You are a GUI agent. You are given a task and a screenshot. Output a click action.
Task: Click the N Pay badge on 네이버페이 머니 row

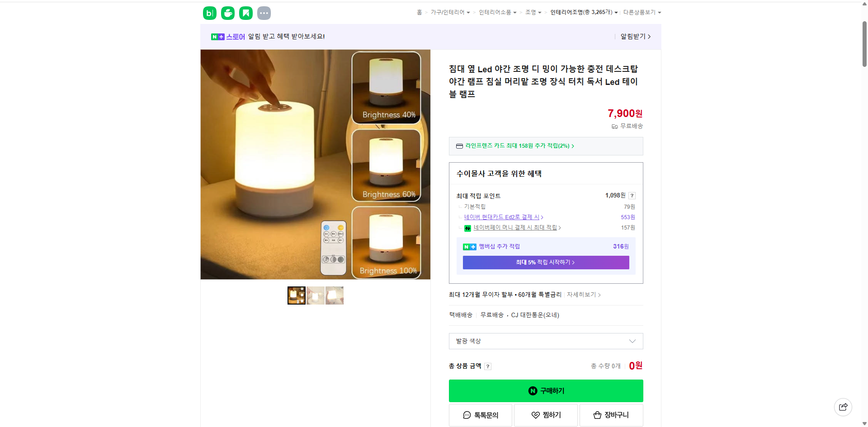coord(467,228)
